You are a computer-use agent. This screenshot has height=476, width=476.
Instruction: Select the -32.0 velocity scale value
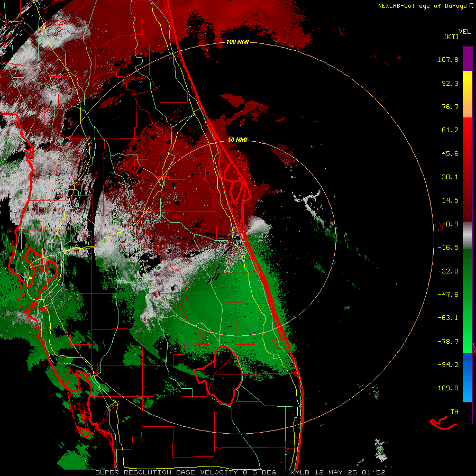(448, 271)
